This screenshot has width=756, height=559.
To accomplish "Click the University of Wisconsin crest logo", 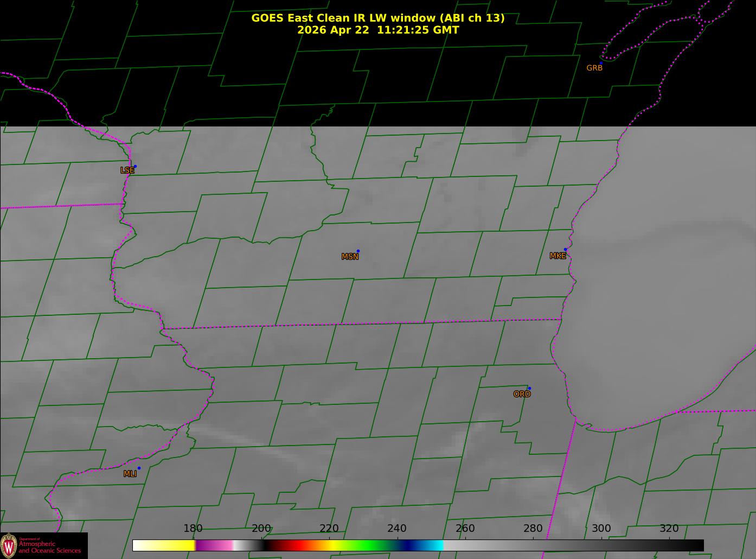I will (x=9, y=545).
